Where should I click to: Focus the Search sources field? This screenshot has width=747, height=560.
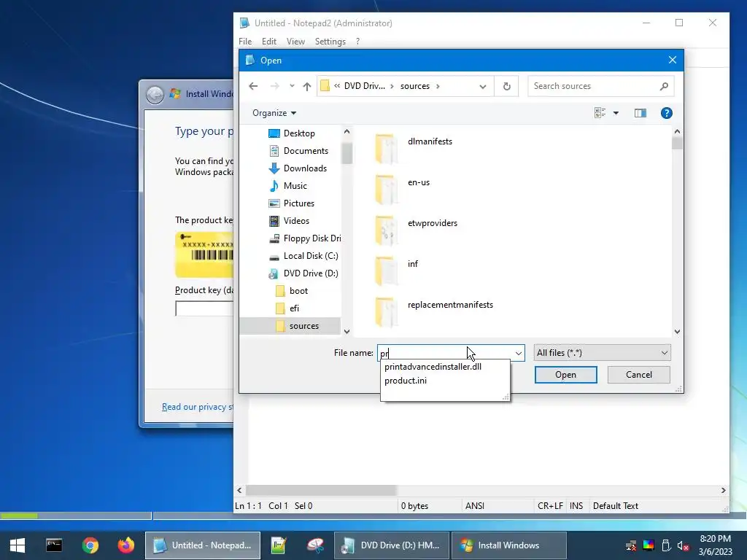pos(593,86)
